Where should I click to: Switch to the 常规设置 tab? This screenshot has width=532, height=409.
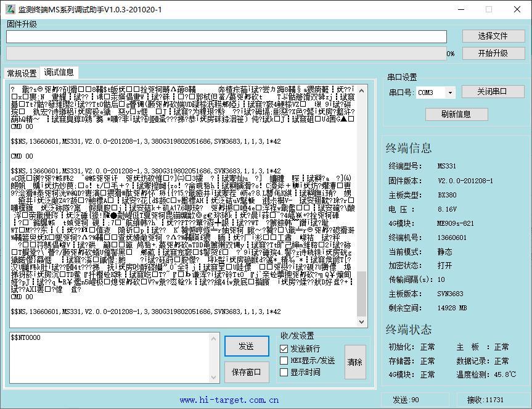(x=22, y=73)
